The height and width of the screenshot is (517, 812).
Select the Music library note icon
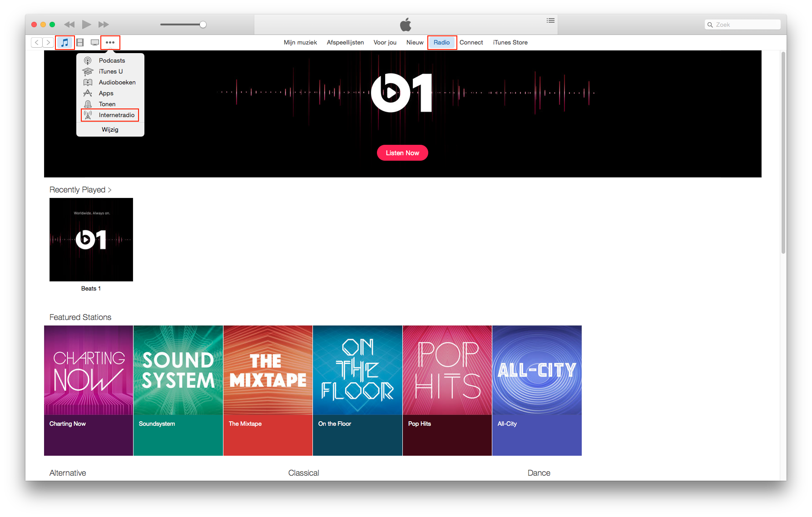[x=65, y=43]
